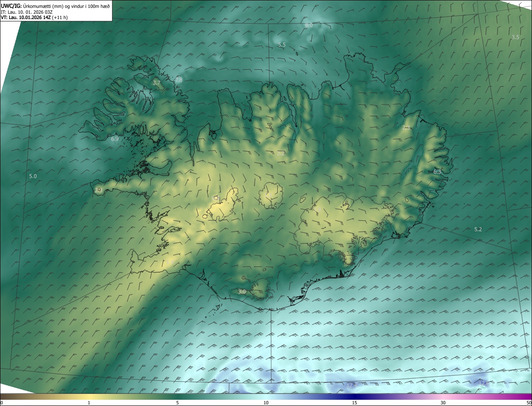
Task: Click the '6.3' value in the East Fjords
Action: point(437,171)
